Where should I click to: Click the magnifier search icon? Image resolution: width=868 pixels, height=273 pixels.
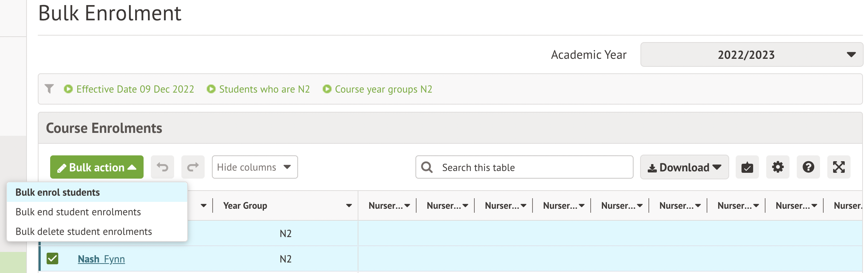pyautogui.click(x=427, y=167)
